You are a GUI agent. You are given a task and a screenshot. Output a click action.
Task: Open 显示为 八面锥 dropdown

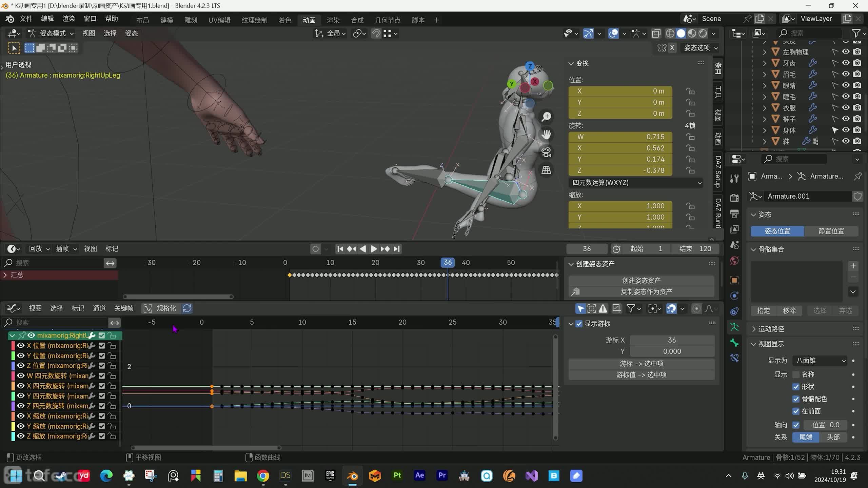820,361
